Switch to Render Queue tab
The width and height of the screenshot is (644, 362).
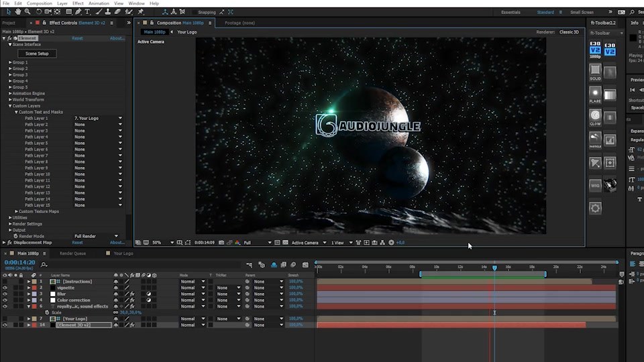(x=72, y=253)
